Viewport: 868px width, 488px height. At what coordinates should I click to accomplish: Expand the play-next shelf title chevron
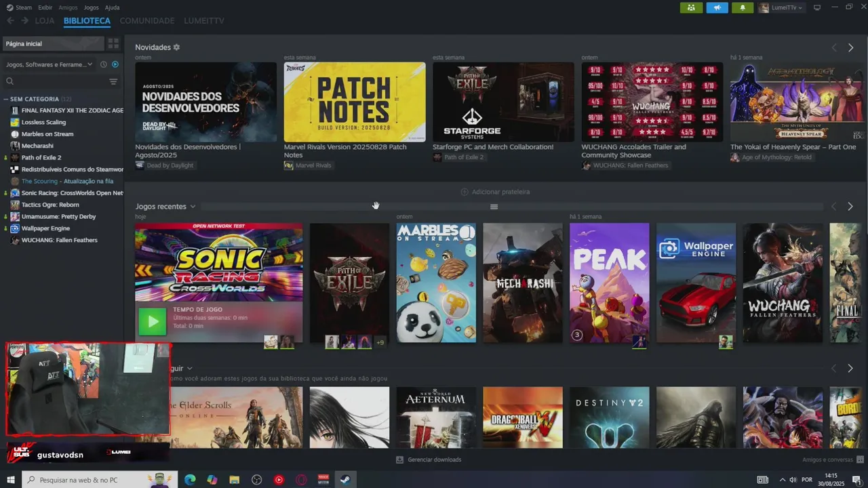click(189, 368)
